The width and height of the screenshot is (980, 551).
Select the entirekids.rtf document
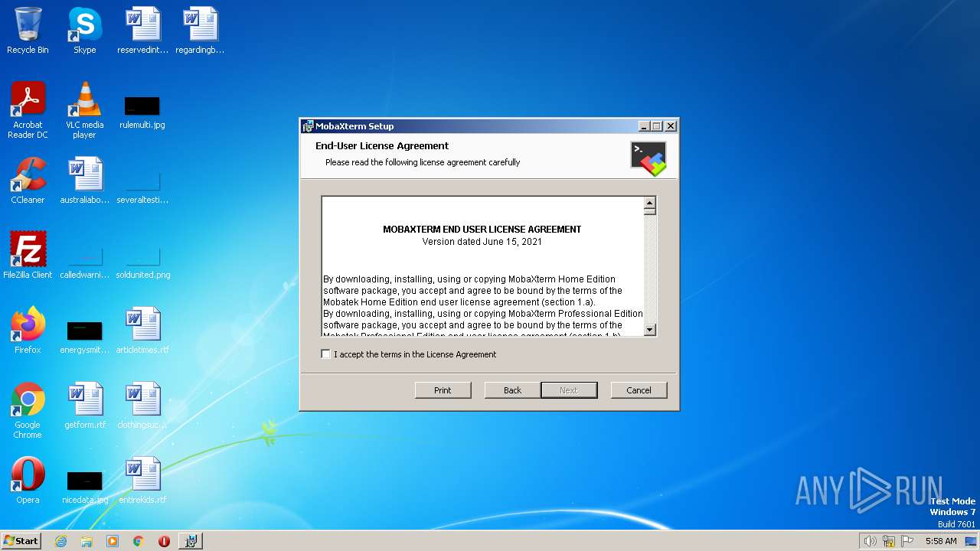coord(142,481)
